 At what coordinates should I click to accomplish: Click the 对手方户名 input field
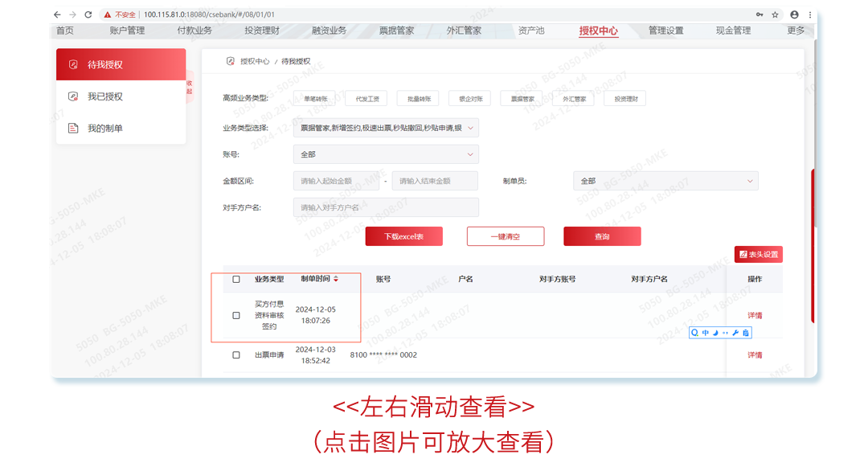tap(384, 207)
